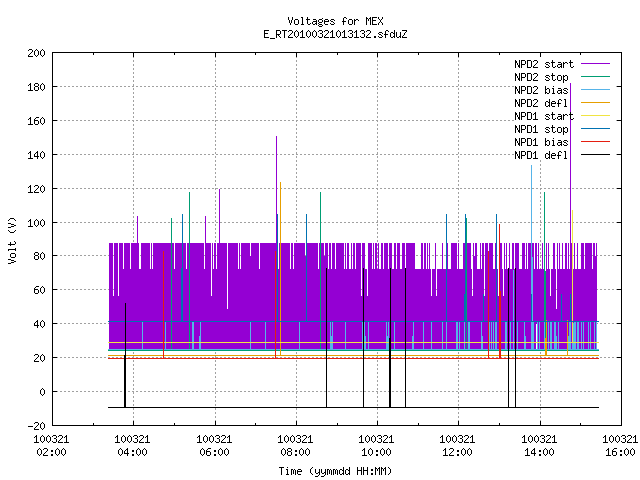Click the filename subtitle E_RT20100321013132.sfduZ
Screen dimensions: 640x480
[335, 34]
